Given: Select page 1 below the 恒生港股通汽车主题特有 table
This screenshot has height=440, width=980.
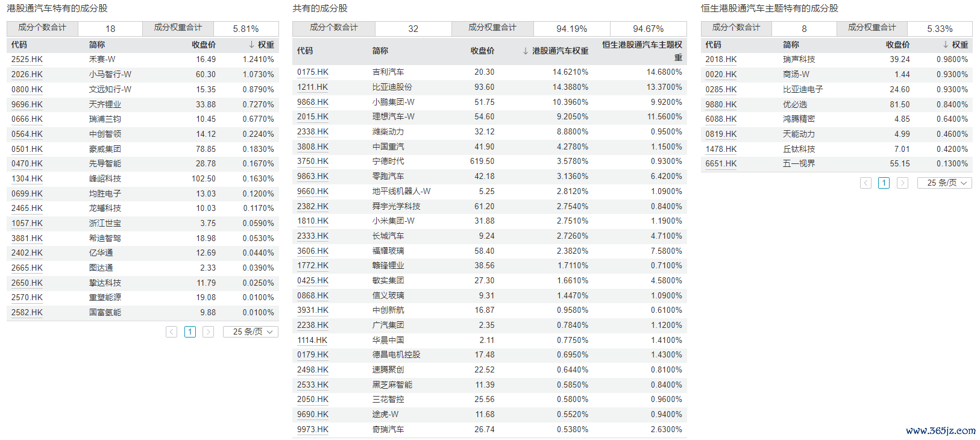Looking at the screenshot, I should [884, 183].
